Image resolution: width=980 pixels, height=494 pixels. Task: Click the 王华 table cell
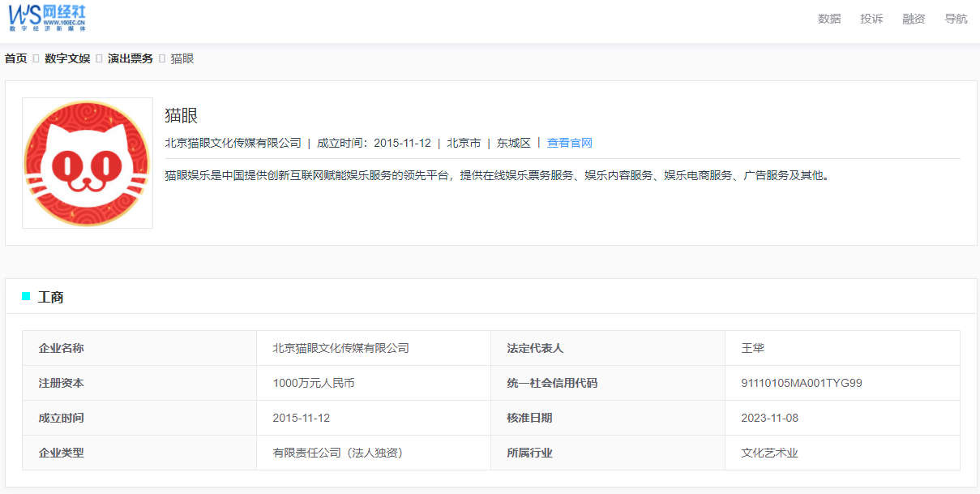(753, 348)
